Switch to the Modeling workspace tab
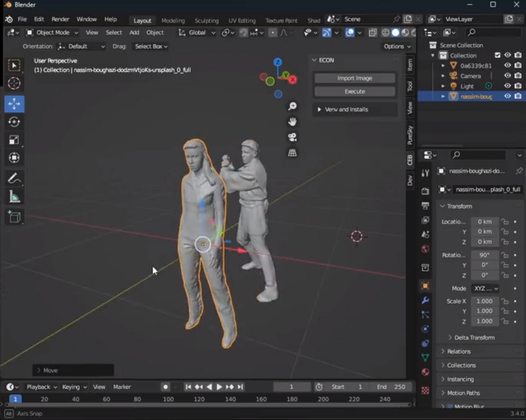Screen dimensions: 526x420 click(x=173, y=20)
